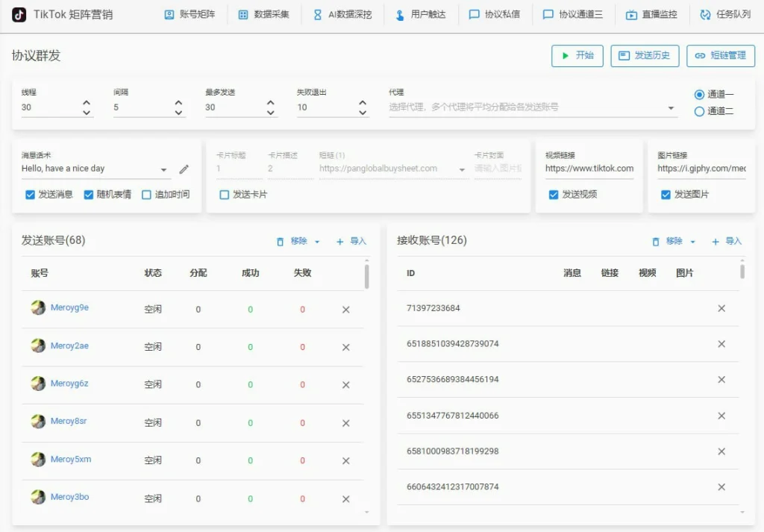The height and width of the screenshot is (532, 764).
Task: Click avatar of account Meroy2ae
Action: coord(38,346)
